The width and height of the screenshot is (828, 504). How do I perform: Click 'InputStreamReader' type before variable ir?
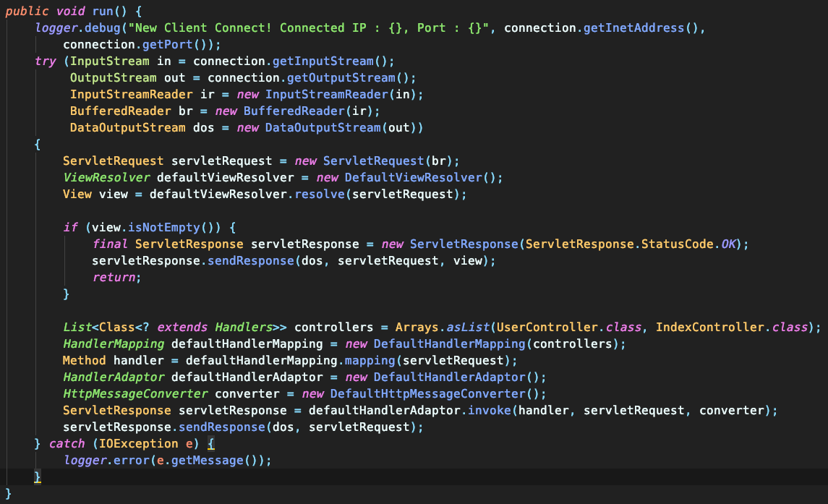point(132,95)
